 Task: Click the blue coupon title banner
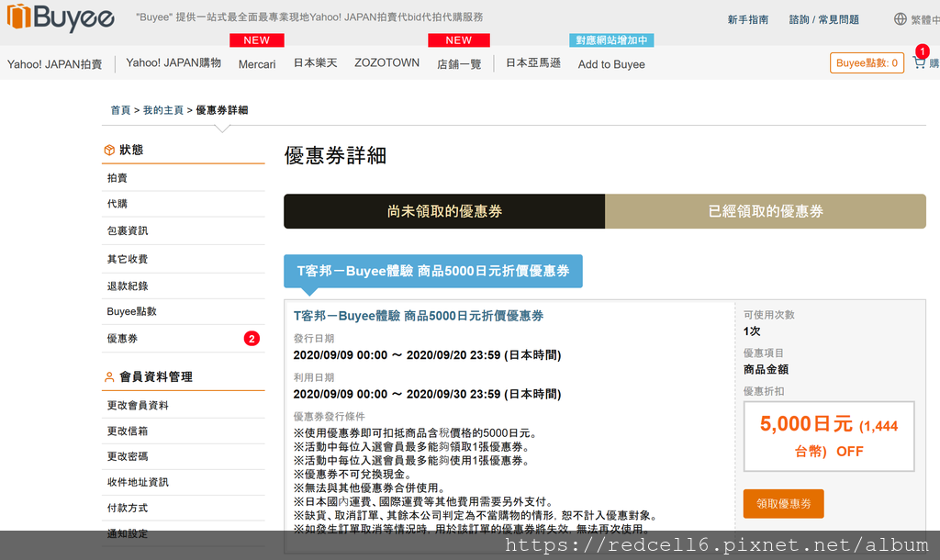(433, 271)
